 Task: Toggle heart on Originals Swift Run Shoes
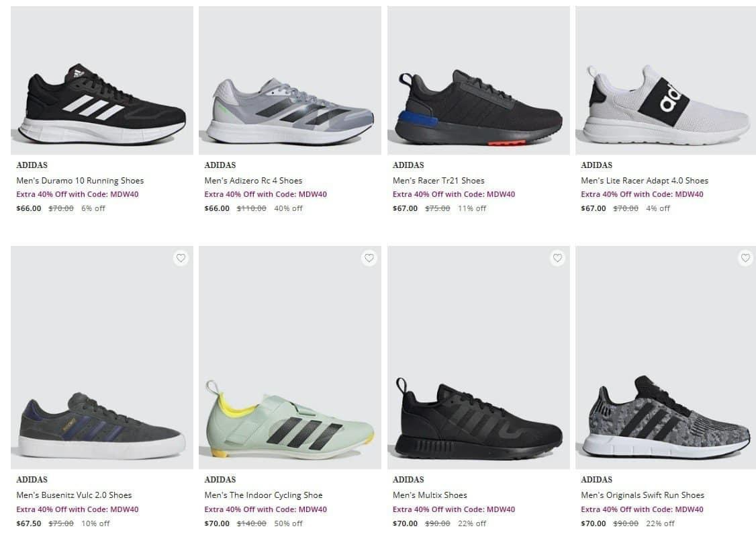coord(745,258)
